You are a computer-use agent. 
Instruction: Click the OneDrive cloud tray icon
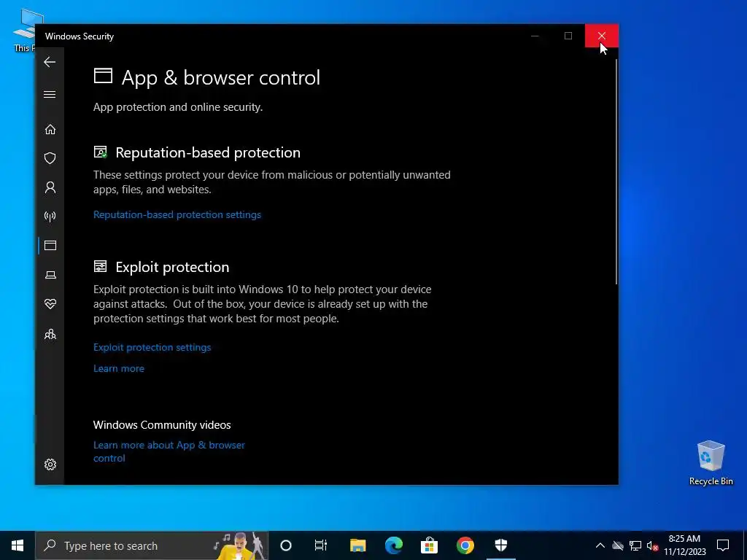[x=618, y=545]
